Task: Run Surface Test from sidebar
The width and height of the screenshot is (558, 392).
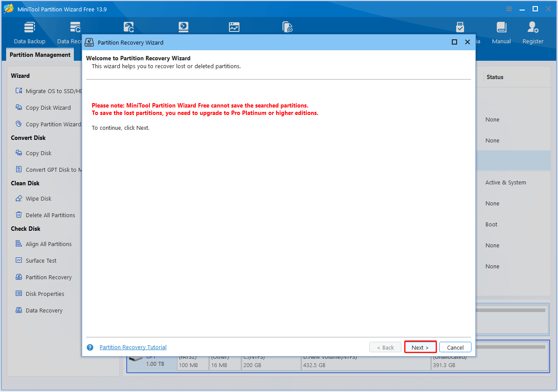Action: click(x=36, y=260)
